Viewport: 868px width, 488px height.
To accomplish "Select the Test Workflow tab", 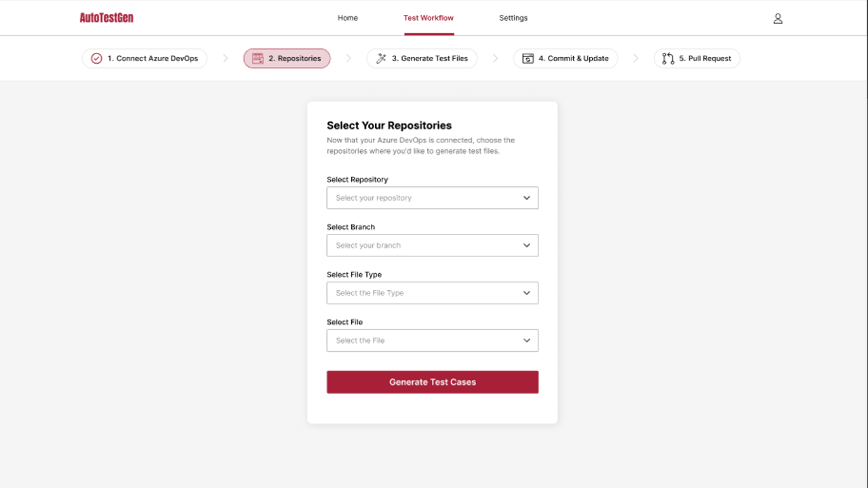I will [429, 18].
